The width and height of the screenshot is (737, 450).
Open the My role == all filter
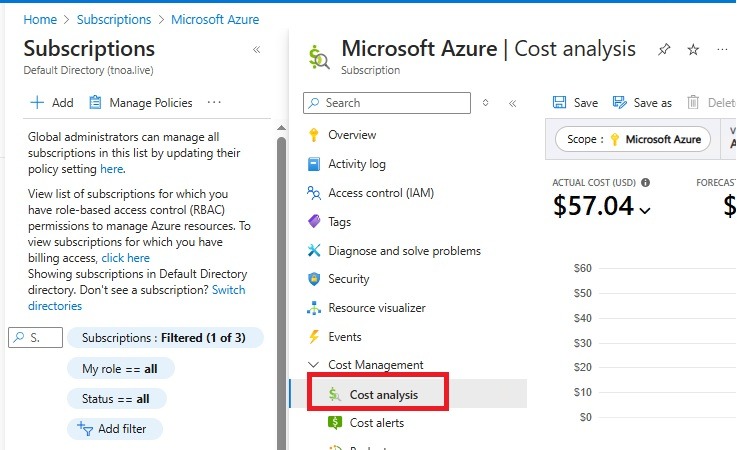[121, 369]
